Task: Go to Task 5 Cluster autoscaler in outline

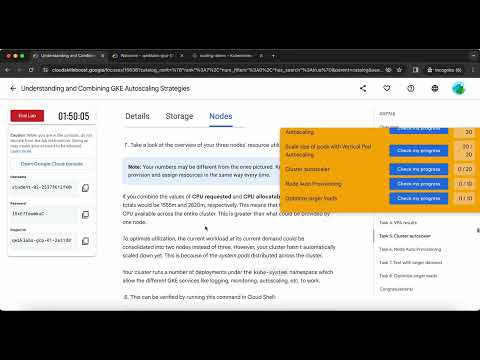Action: point(405,236)
